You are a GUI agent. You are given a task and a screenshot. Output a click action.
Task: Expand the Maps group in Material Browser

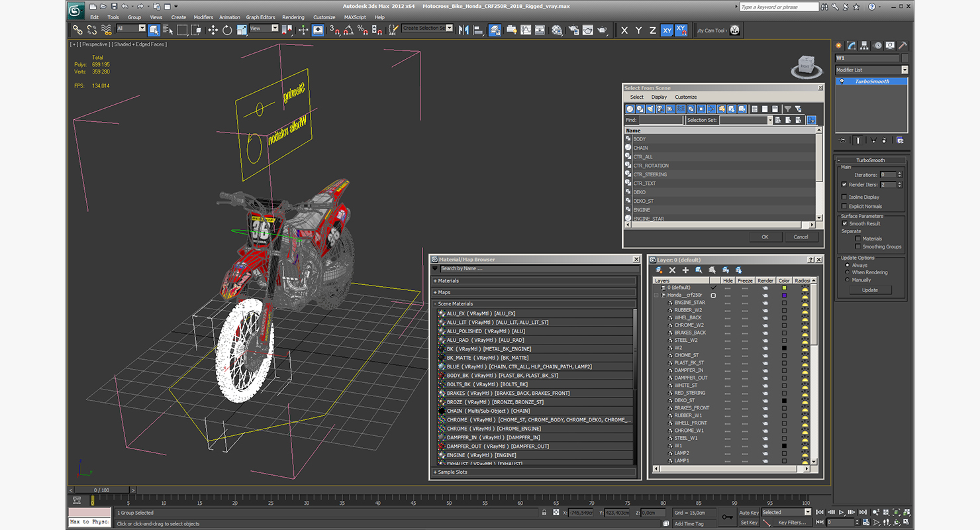(533, 292)
